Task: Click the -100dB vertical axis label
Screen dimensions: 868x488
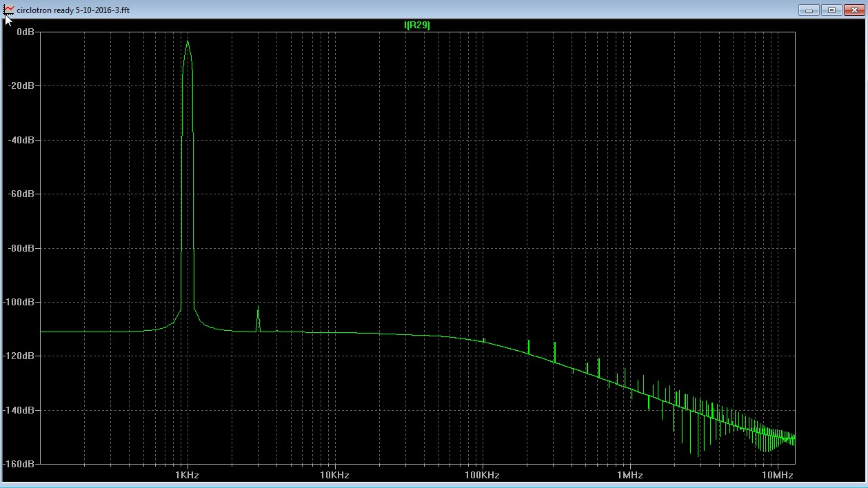Action: pyautogui.click(x=19, y=302)
